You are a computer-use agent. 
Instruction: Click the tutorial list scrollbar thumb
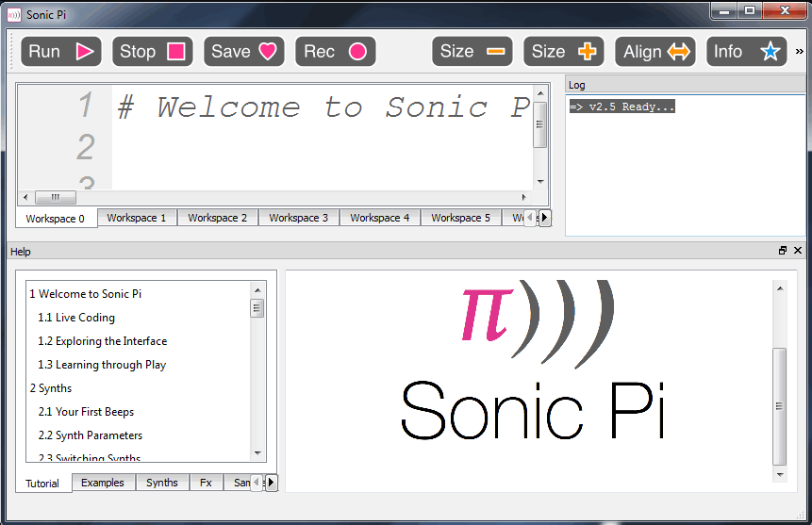[x=257, y=308]
